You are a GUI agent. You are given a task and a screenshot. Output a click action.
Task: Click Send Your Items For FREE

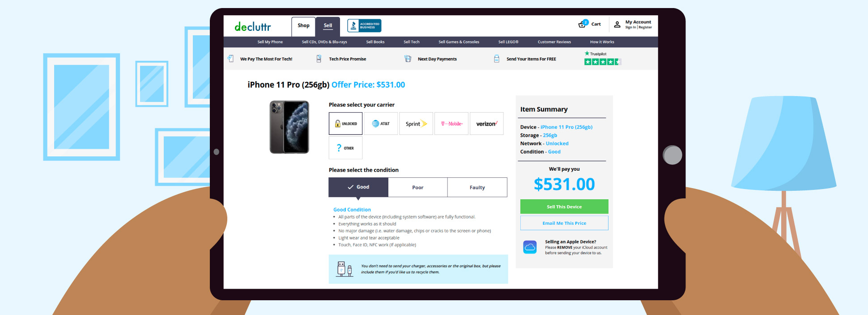pyautogui.click(x=531, y=59)
